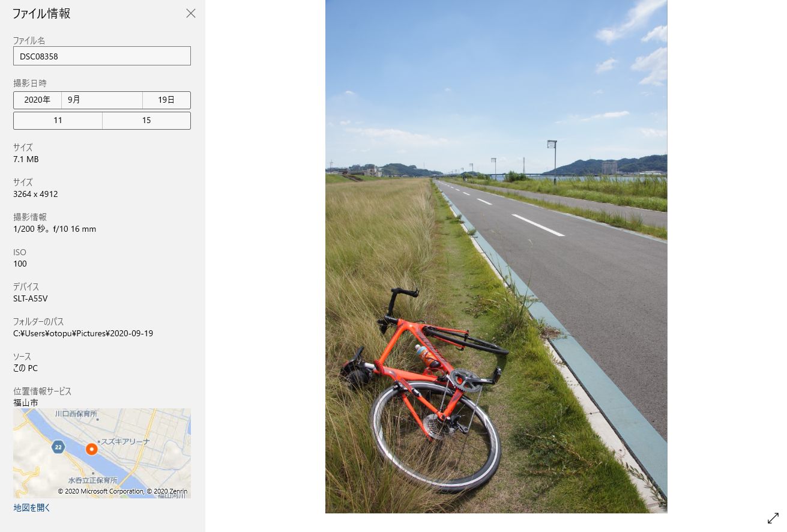787x532 pixels.
Task: Click the SLT-A55V device text
Action: tap(31, 298)
